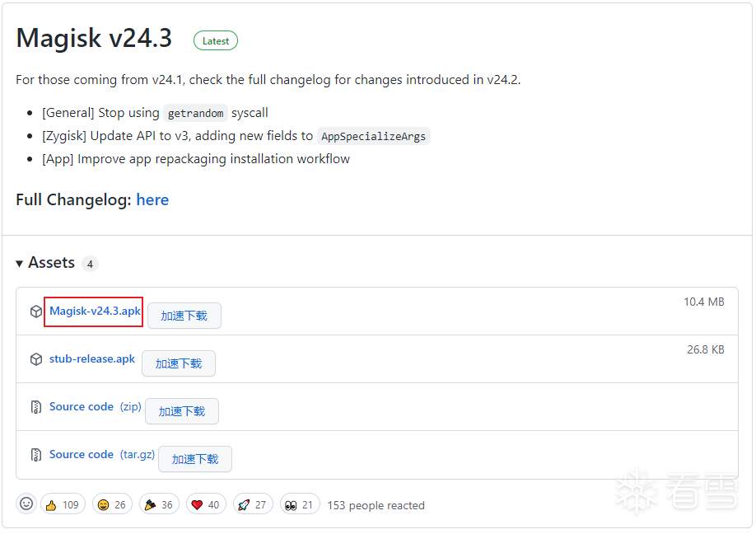Toggle the party popper reaction with 36

click(159, 504)
